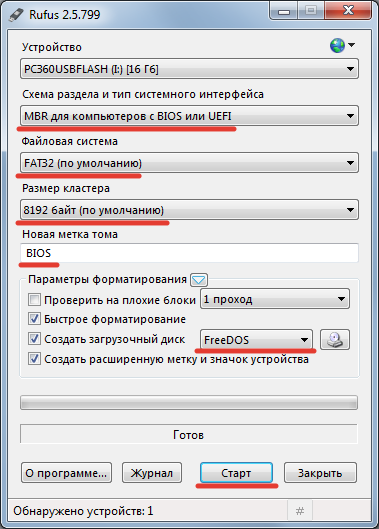
Task: Open the FreeDOS boot type dropdown
Action: click(256, 339)
